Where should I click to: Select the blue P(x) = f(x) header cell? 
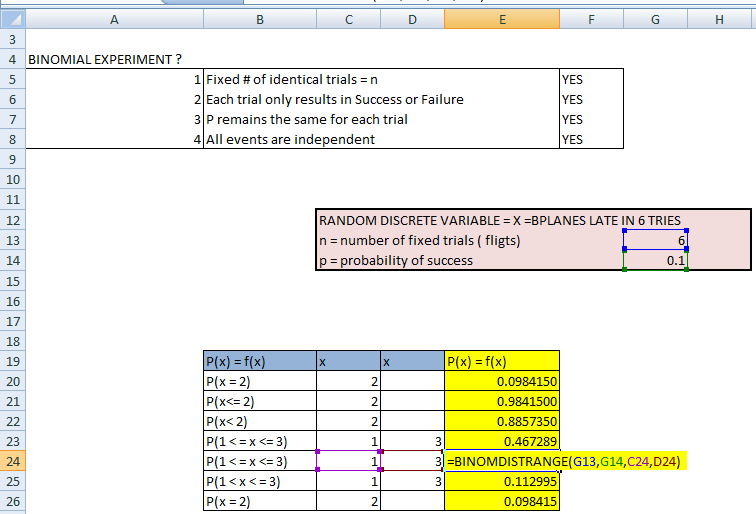tap(259, 361)
